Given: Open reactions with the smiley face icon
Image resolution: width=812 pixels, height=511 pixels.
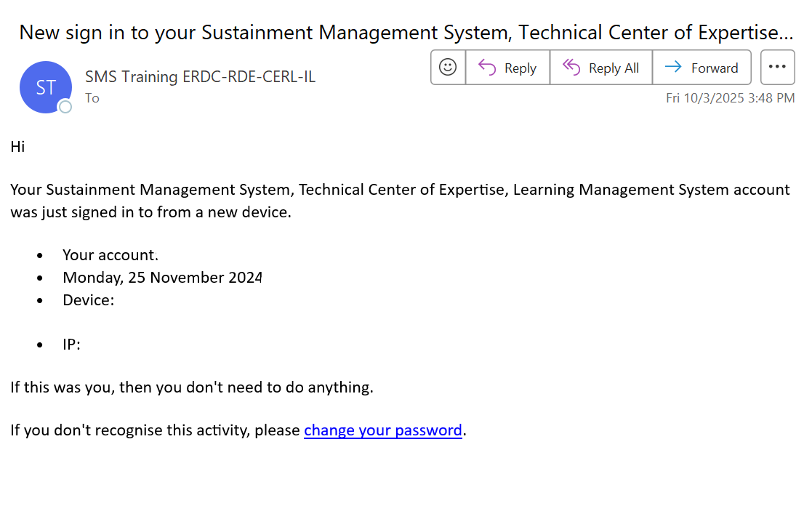Looking at the screenshot, I should point(447,67).
